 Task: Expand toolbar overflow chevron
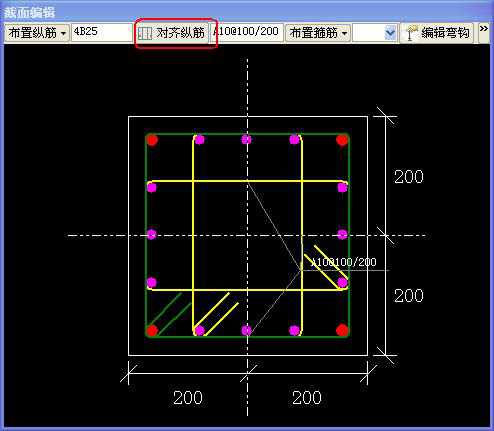(484, 29)
